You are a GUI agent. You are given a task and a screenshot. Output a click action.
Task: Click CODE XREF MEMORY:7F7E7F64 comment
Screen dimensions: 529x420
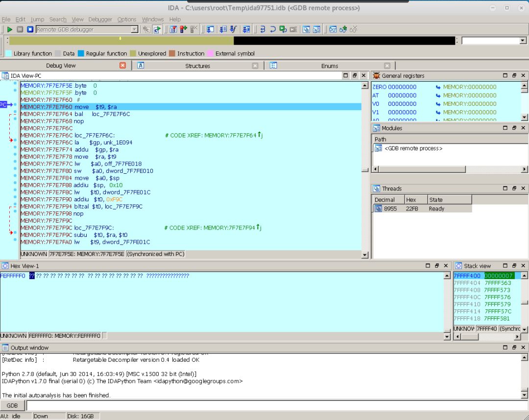214,136
